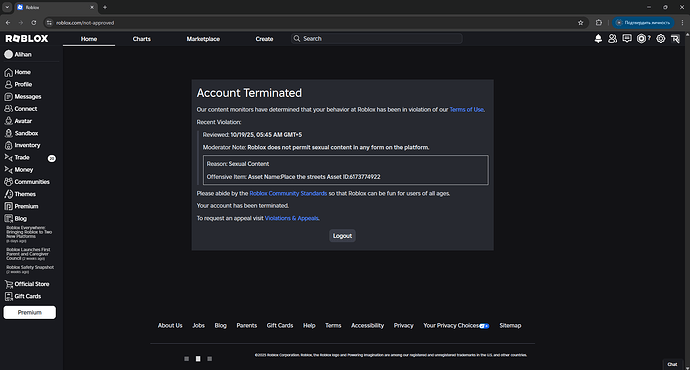The width and height of the screenshot is (690, 370).
Task: Open Roblox Everywhere blog post
Action: tap(29, 234)
